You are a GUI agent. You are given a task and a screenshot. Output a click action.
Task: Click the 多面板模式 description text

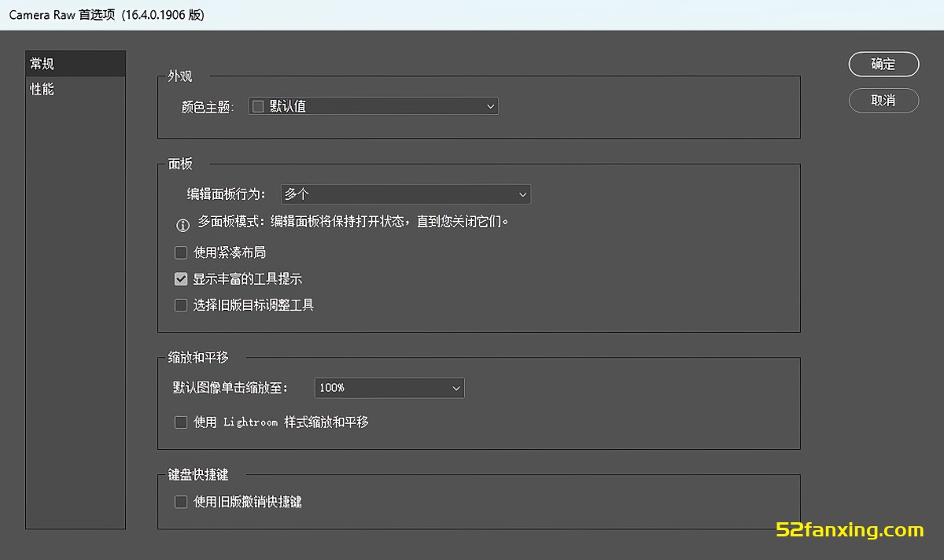pos(353,222)
